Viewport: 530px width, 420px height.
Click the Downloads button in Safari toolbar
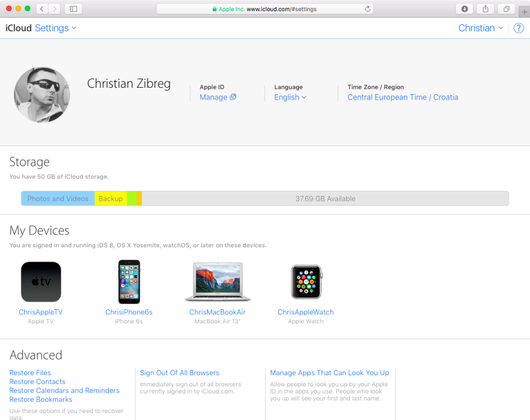pyautogui.click(x=465, y=8)
